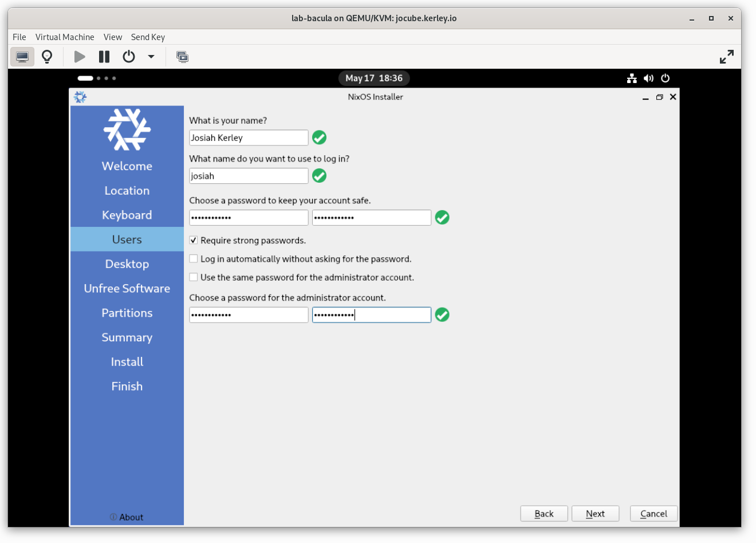Open the View menu
Screen dimensions: 756x543
(x=113, y=37)
